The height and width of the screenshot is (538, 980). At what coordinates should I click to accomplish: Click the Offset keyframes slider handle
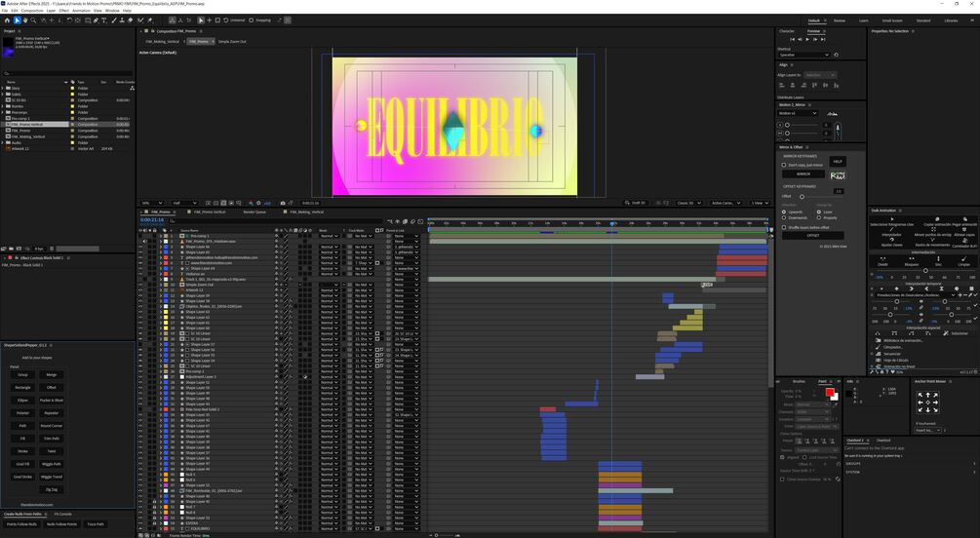pos(802,196)
